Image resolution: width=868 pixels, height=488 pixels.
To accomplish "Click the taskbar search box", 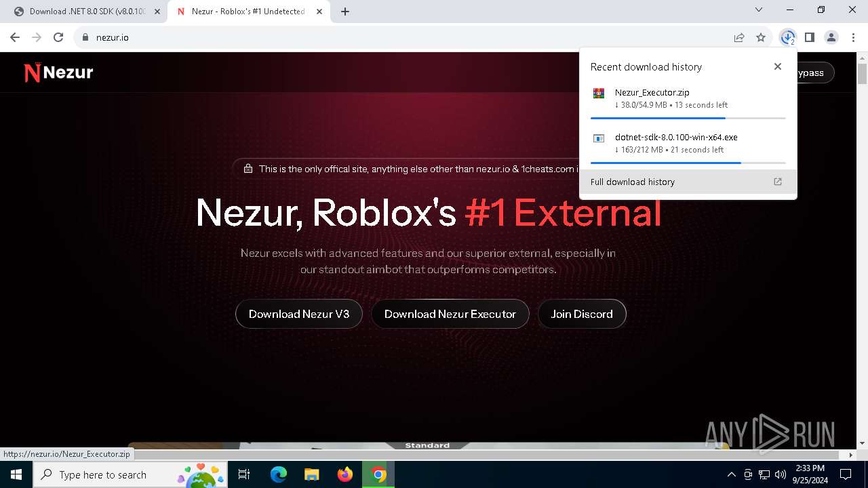I will 132,474.
